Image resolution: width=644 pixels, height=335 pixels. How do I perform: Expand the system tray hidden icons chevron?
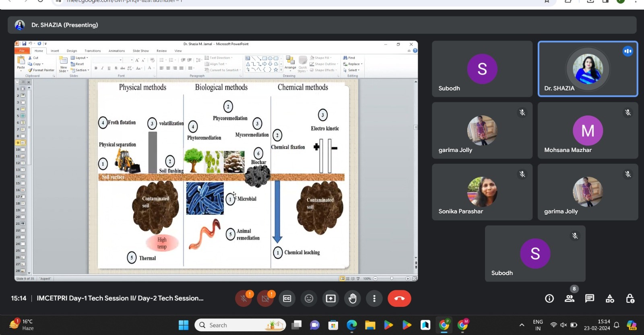coord(522,325)
